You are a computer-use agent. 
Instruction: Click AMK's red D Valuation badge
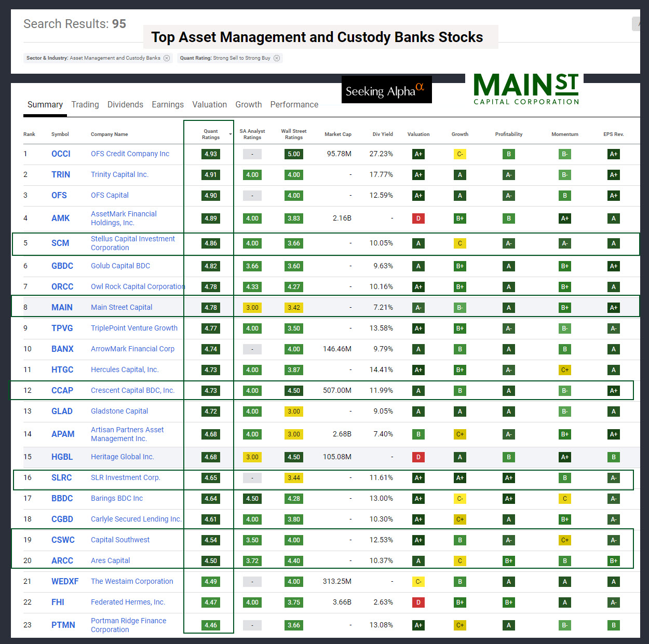(x=418, y=218)
